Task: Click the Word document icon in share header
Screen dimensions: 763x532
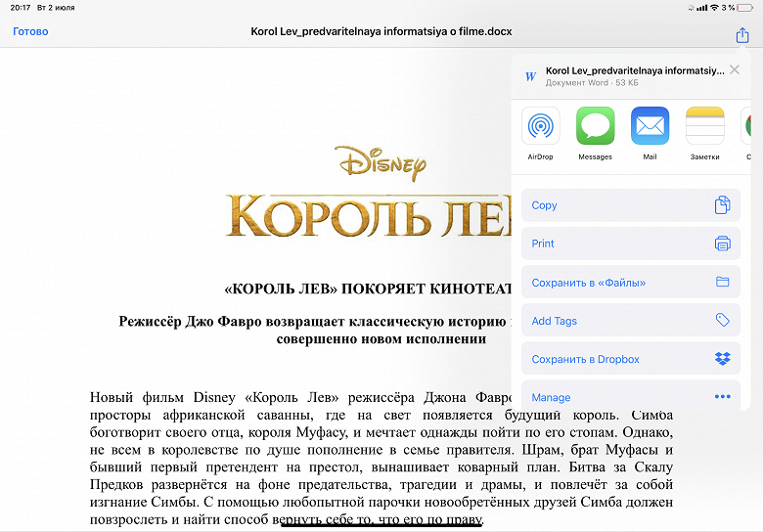Action: pyautogui.click(x=530, y=76)
